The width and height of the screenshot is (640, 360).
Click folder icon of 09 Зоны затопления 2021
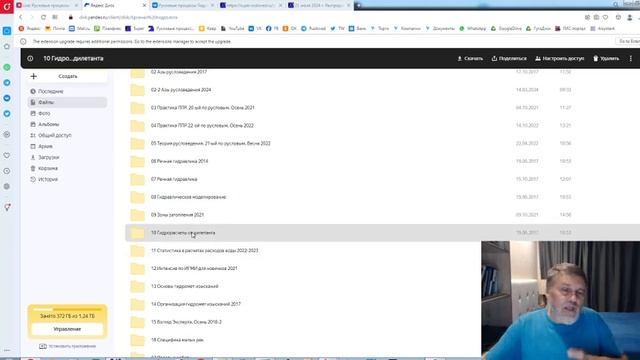(x=138, y=215)
